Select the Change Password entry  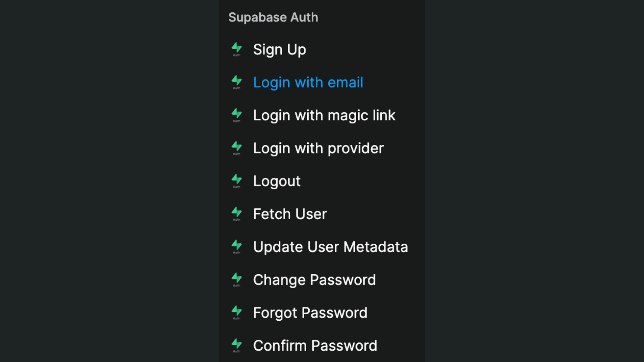[x=314, y=280]
